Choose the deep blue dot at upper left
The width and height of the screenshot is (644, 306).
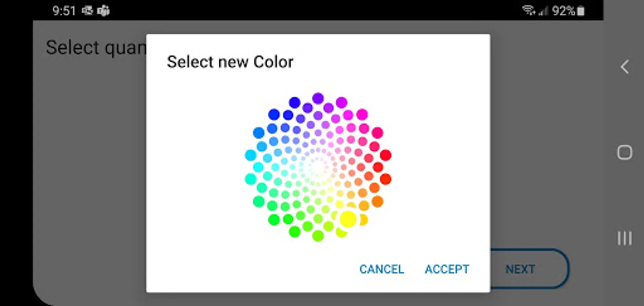(x=274, y=114)
